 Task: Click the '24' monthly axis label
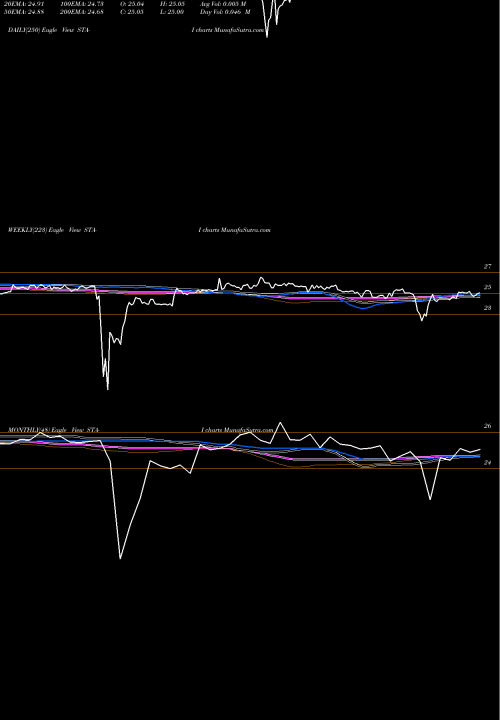click(x=487, y=463)
